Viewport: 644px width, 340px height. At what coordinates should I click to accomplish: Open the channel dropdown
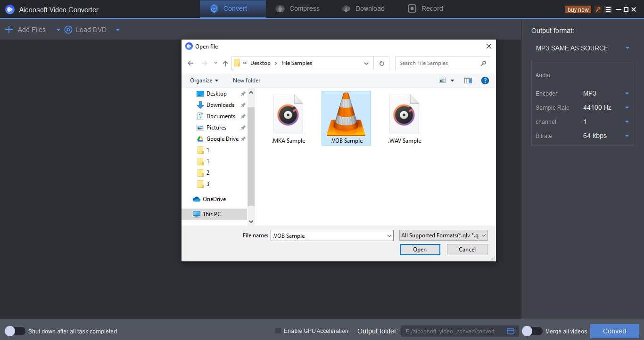606,122
